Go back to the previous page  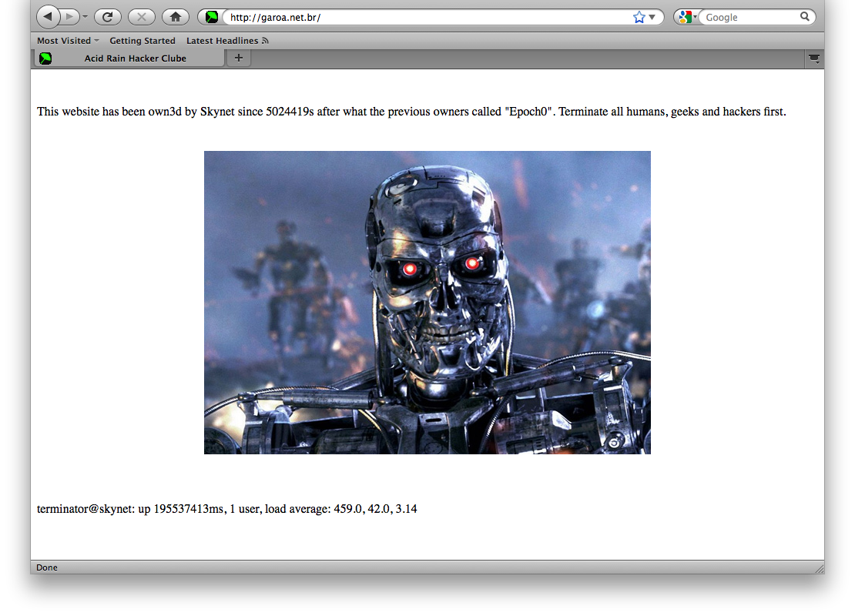pyautogui.click(x=48, y=17)
